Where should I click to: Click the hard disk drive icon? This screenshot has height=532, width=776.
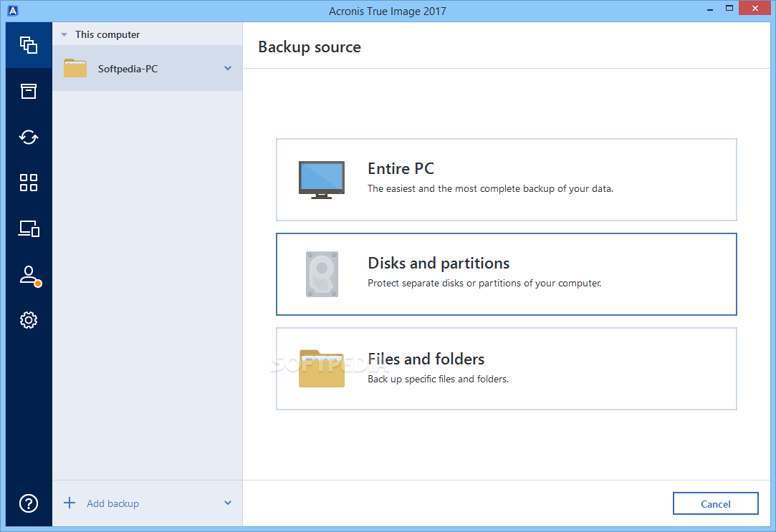tap(322, 274)
